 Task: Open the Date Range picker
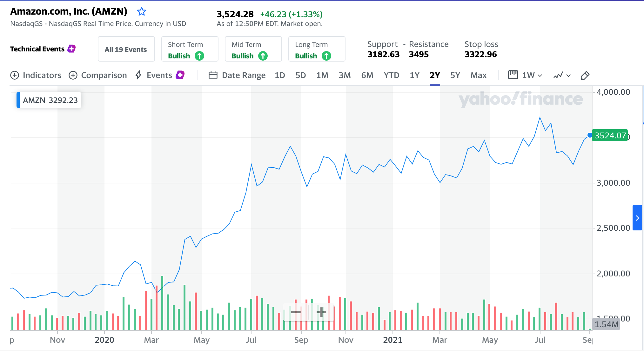tap(237, 75)
